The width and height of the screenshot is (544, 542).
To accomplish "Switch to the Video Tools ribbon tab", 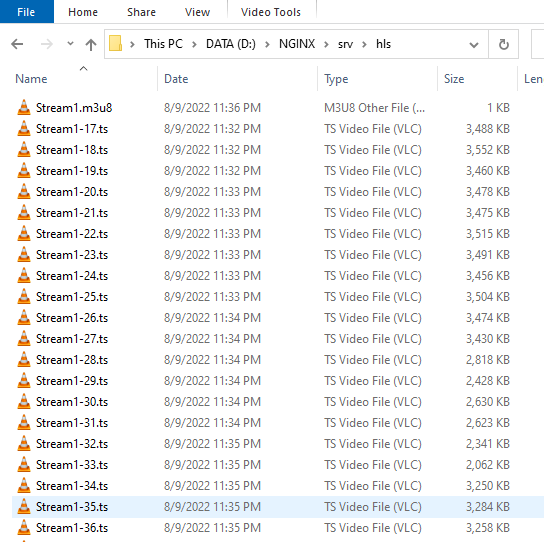I will click(x=271, y=12).
